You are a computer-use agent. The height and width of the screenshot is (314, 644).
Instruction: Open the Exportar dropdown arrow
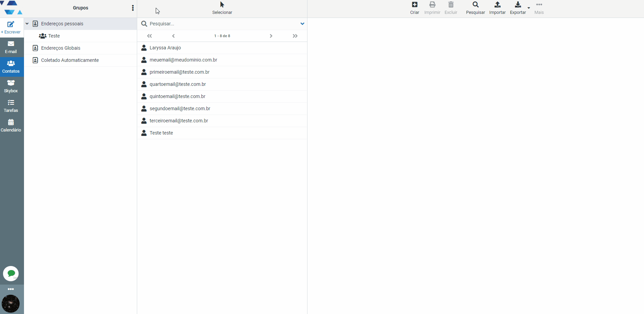click(x=529, y=8)
